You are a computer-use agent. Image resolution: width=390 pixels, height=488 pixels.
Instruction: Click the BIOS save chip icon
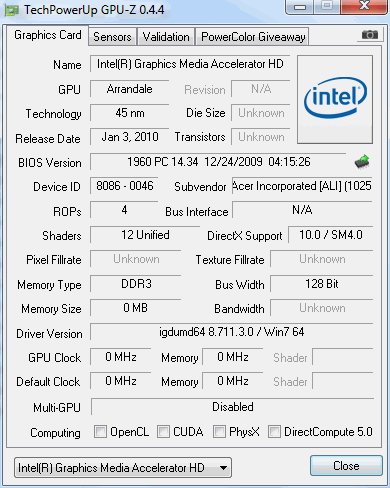pos(362,162)
